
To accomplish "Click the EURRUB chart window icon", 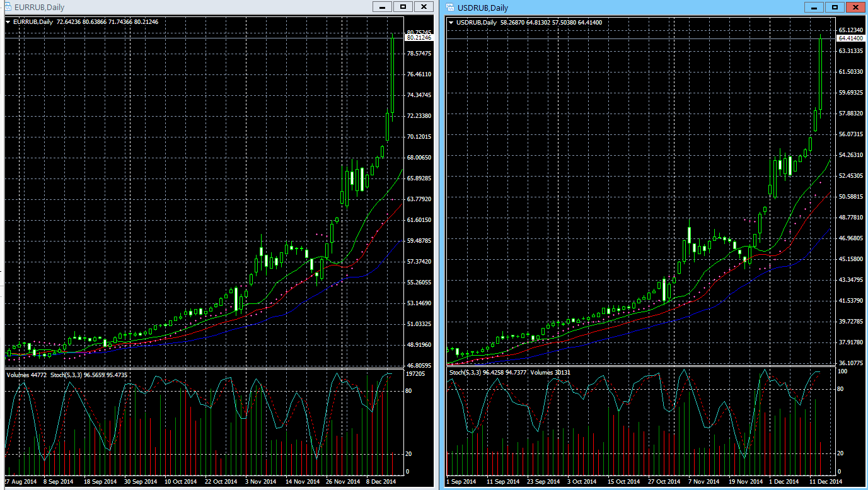I will [6, 7].
